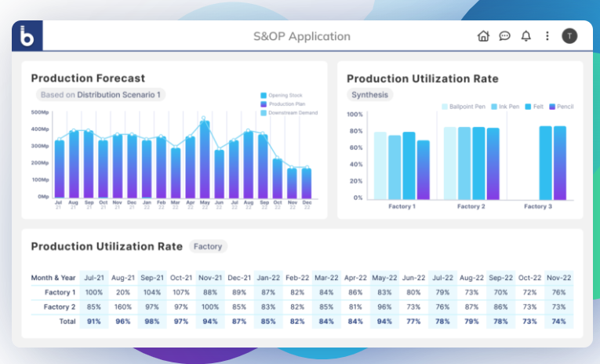Click the Month & Year header
This screenshot has width=600, height=364.
pos(53,278)
